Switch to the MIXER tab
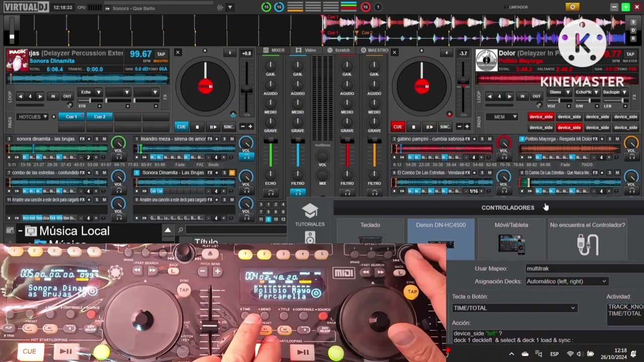 tap(275, 50)
